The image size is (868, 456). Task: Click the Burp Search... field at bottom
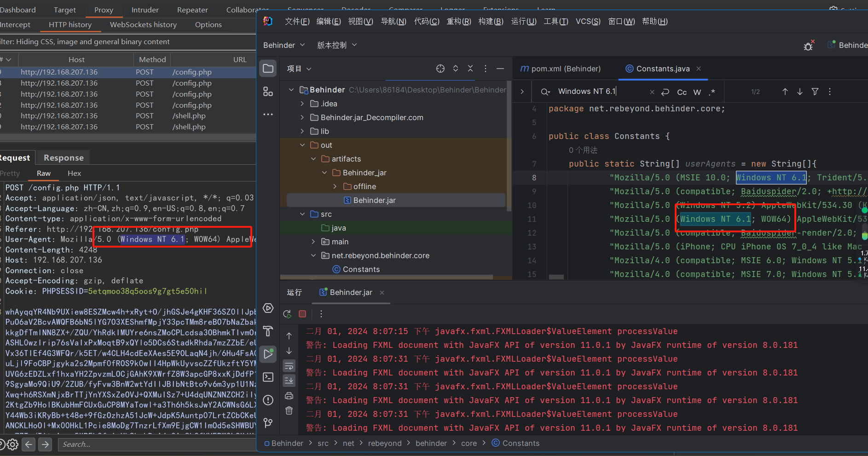[x=156, y=444]
